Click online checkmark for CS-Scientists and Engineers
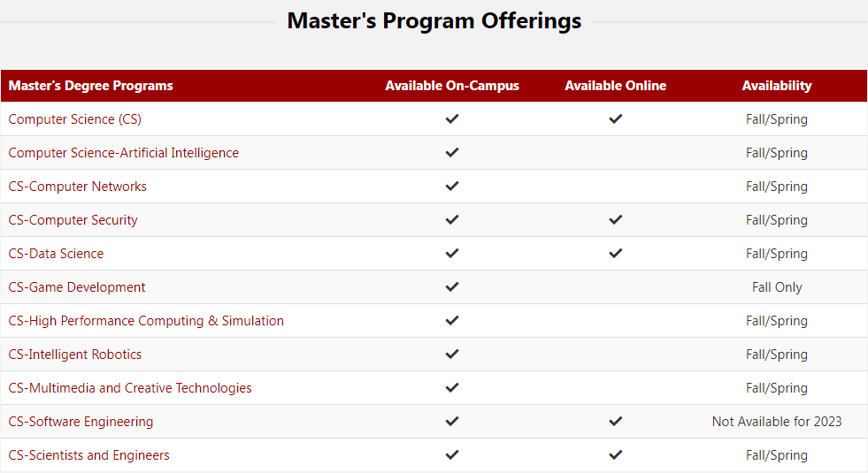Viewport: 868px width, 473px height. (x=616, y=454)
